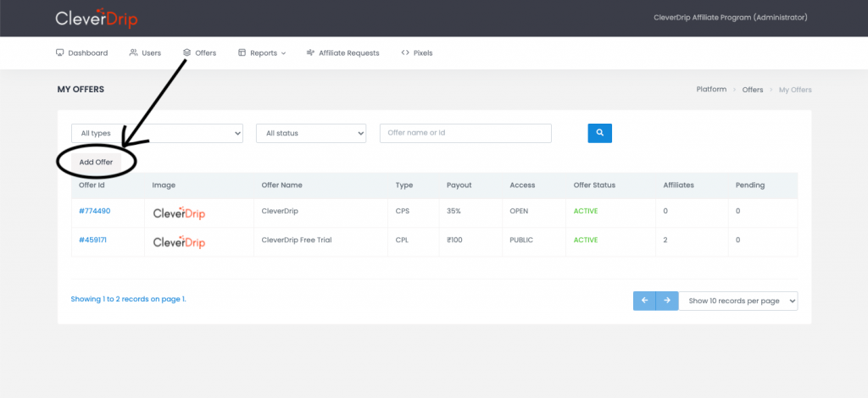Image resolution: width=868 pixels, height=398 pixels.
Task: Click the blue search magnifier button
Action: point(599,133)
